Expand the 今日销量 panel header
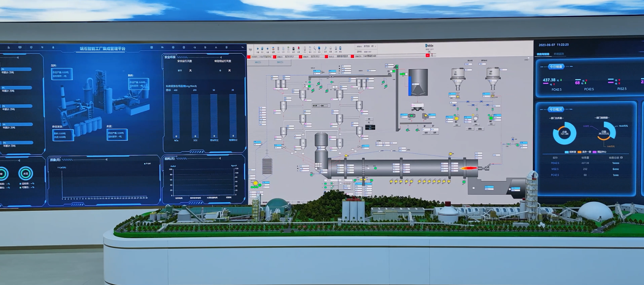Viewport: 644px width, 285px height. click(556, 67)
